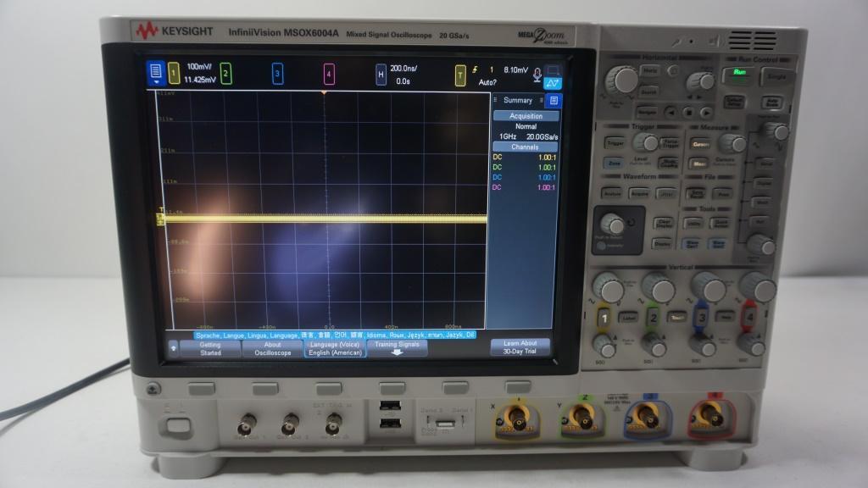Push the Meas key
Screen dimensions: 868x488
[x=699, y=164]
